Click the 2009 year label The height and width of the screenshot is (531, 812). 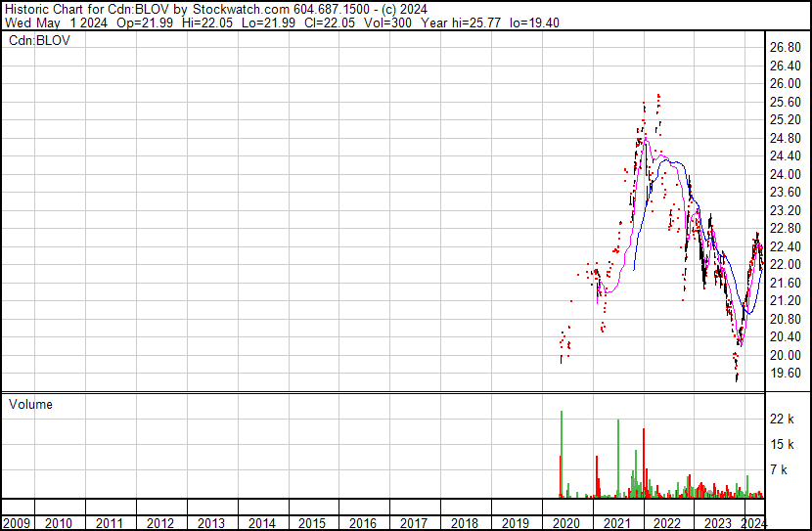pyautogui.click(x=17, y=523)
